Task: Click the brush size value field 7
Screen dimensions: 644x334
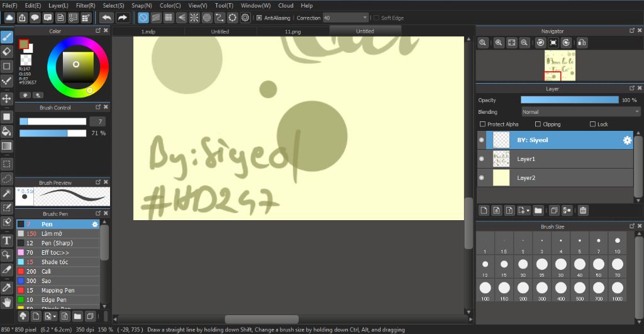Action: tap(97, 121)
